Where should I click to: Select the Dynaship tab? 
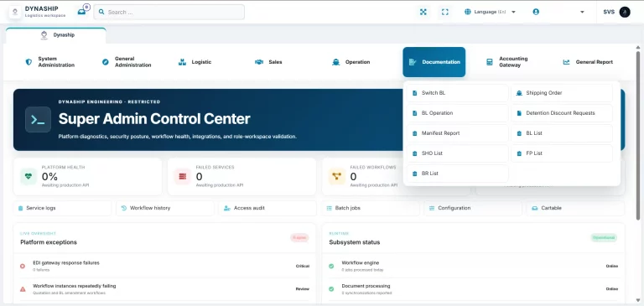(x=56, y=35)
